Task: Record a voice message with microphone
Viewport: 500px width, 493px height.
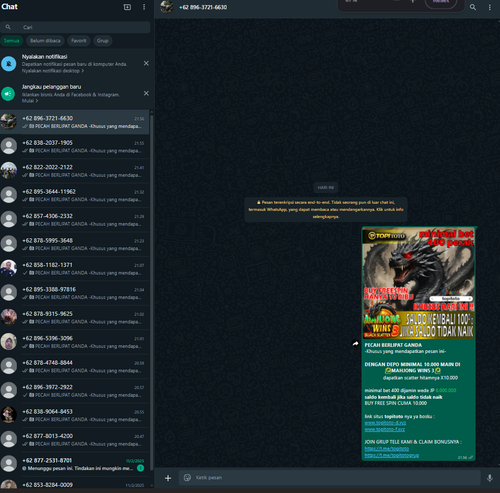Action: click(489, 478)
